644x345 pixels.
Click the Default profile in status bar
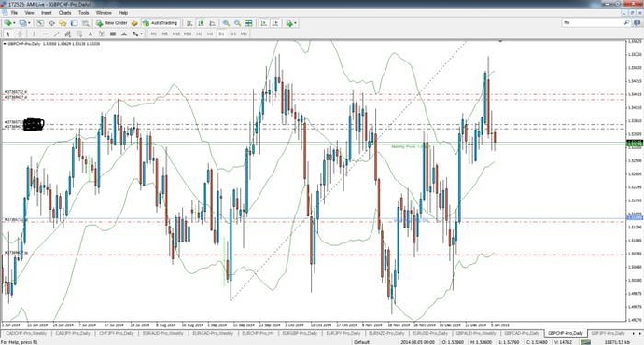coord(362,342)
